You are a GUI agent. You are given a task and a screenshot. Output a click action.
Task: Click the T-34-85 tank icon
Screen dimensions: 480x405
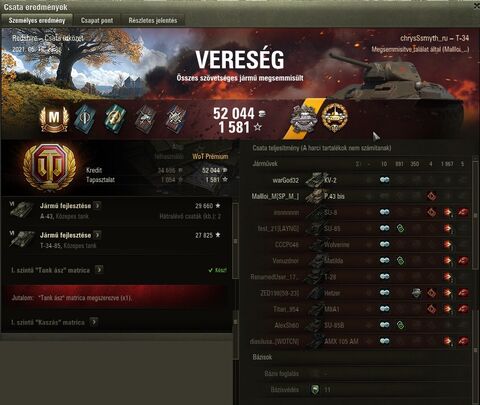coord(22,239)
